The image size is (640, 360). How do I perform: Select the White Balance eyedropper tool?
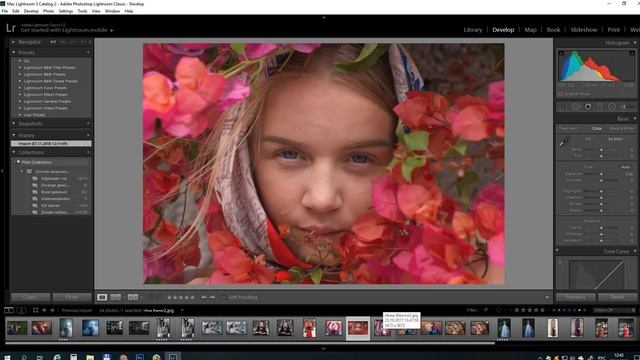pyautogui.click(x=563, y=142)
